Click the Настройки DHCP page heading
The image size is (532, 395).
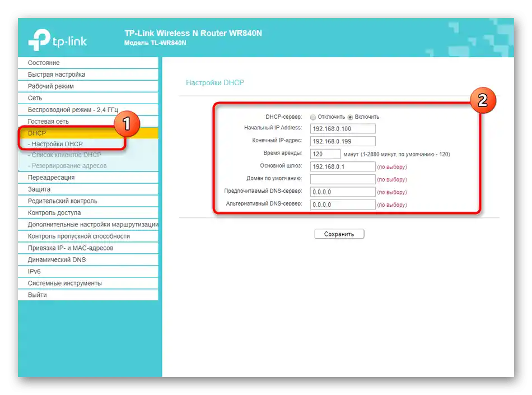[x=215, y=83]
